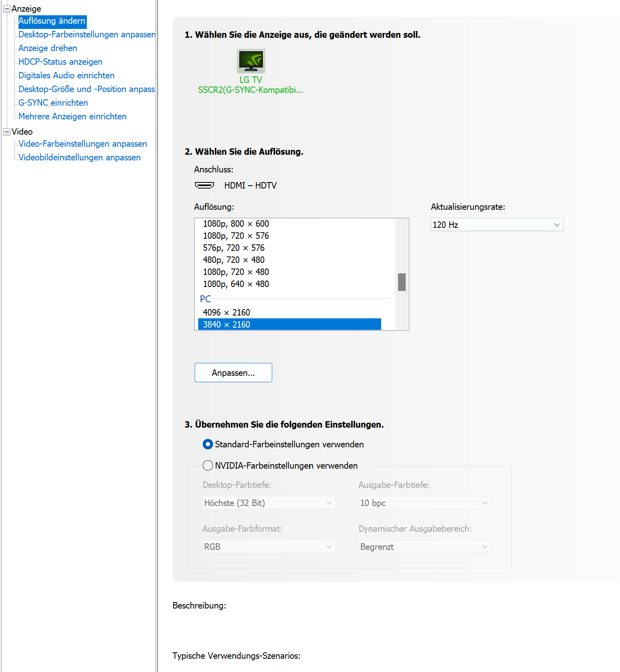Open G-SYNC einrichten page
The image size is (620, 672).
coord(53,103)
